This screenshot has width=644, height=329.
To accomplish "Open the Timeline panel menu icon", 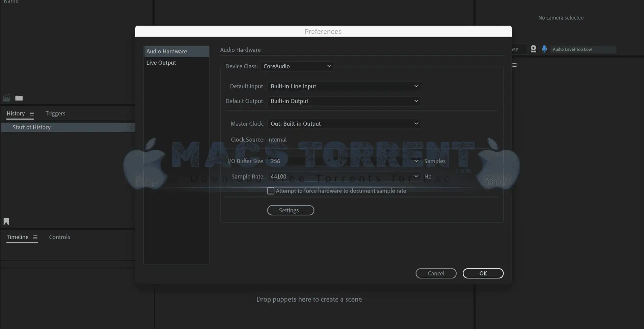I will pos(35,237).
